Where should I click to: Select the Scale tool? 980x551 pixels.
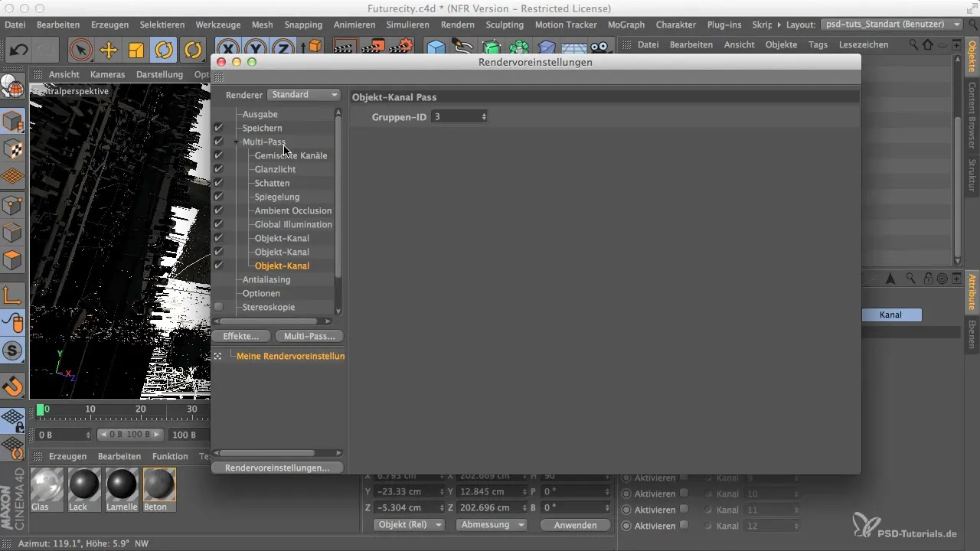136,51
